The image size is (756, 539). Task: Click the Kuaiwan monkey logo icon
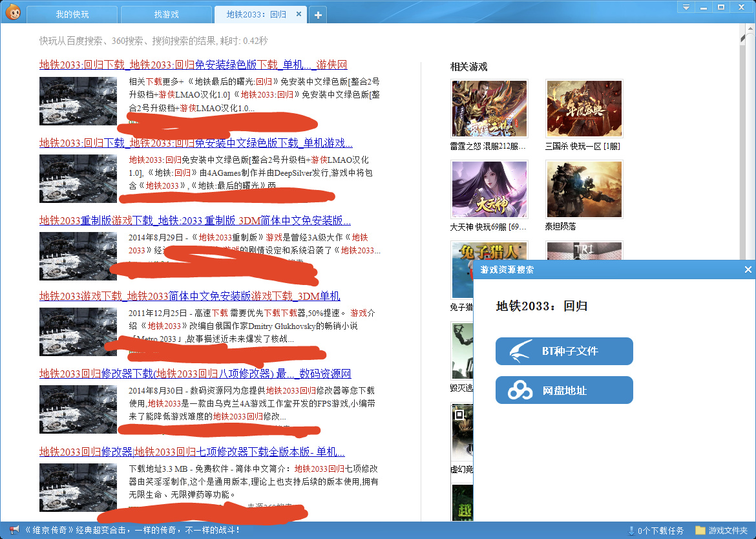tap(13, 12)
